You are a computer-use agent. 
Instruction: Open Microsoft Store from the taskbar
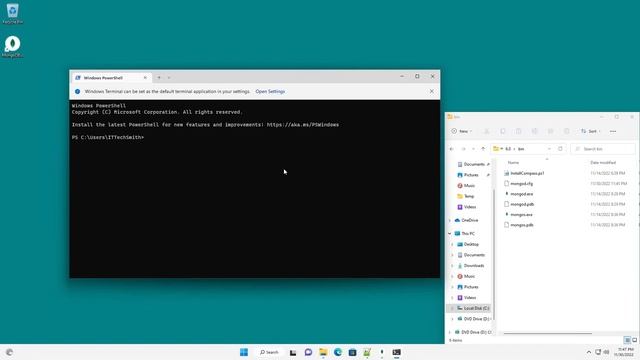[x=353, y=352]
